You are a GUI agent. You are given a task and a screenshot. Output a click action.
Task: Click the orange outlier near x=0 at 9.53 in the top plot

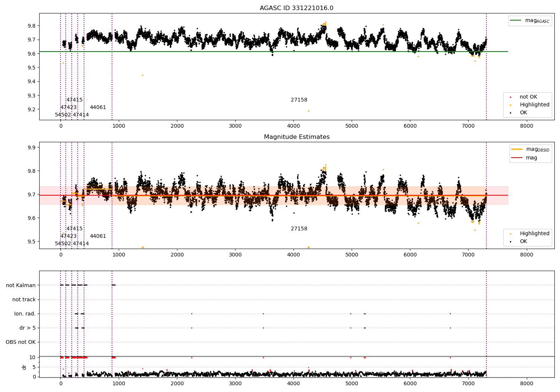[x=63, y=63]
